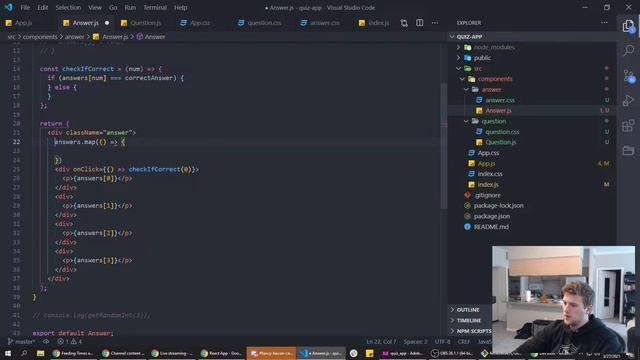
Task: Open Help menu
Action: pyautogui.click(x=180, y=8)
